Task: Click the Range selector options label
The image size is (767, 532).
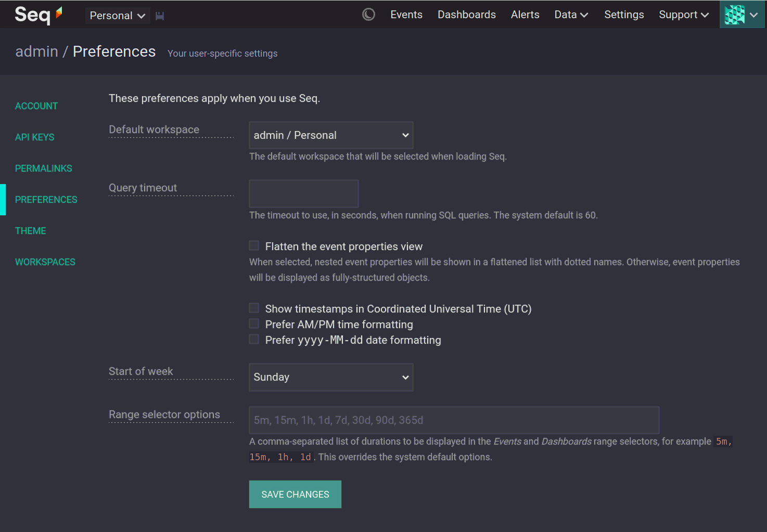Action: [x=164, y=414]
